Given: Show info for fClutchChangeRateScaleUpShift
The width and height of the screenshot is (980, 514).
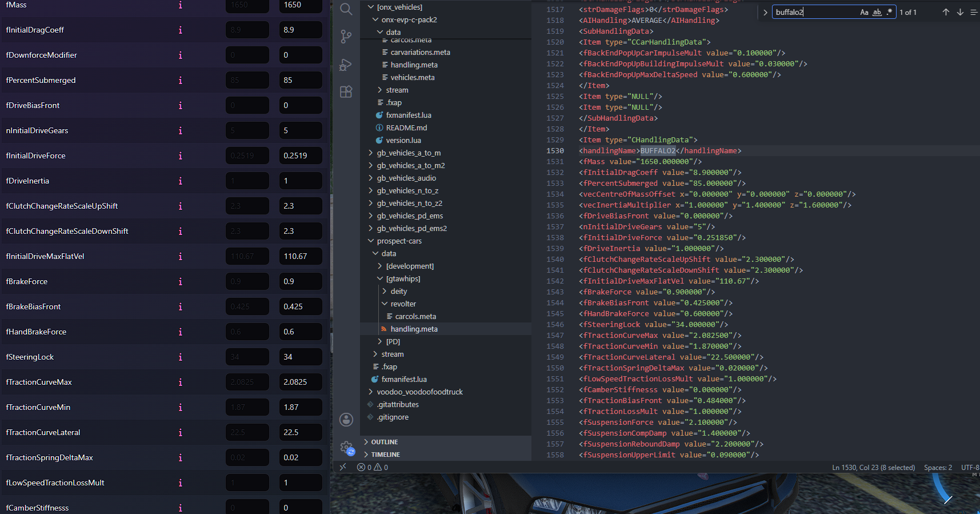Looking at the screenshot, I should 181,206.
